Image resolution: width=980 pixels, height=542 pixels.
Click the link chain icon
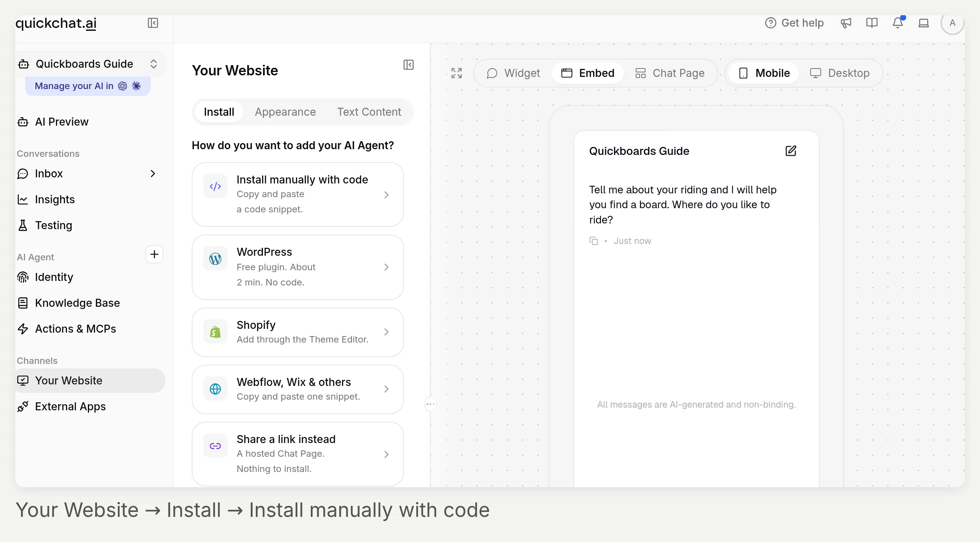coord(215,446)
